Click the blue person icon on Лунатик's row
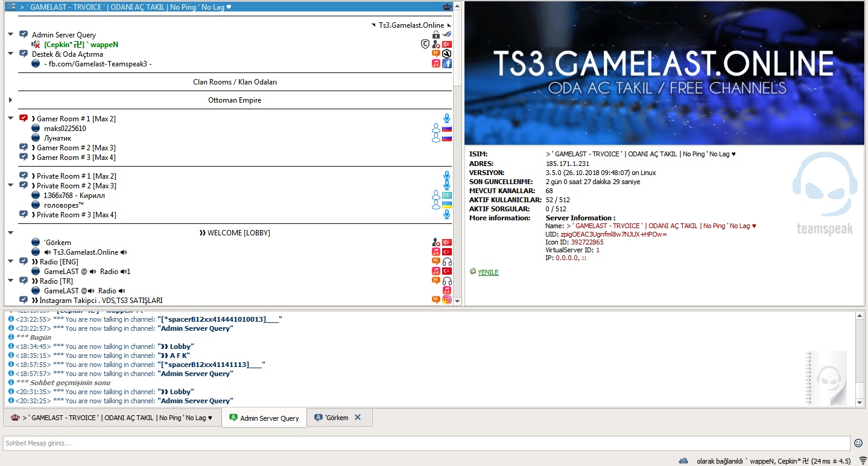The width and height of the screenshot is (868, 466). tap(436, 138)
